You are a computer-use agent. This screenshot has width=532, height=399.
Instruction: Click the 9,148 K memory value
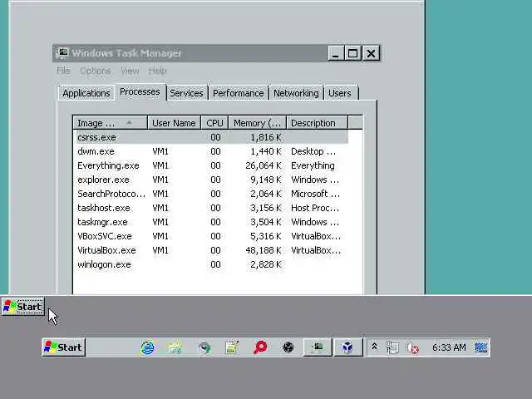[x=266, y=180]
